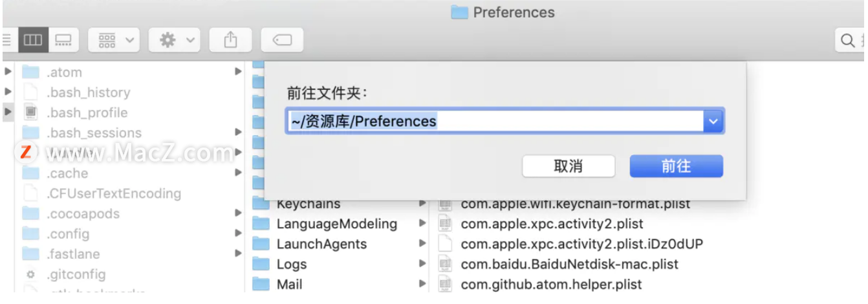Click the Share toolbar icon
868x304 pixels.
click(230, 40)
